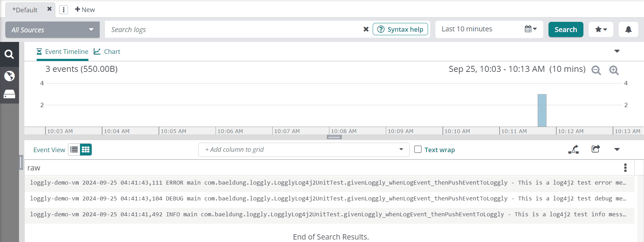Click the export share icon
This screenshot has height=242, width=644.
[x=595, y=149]
